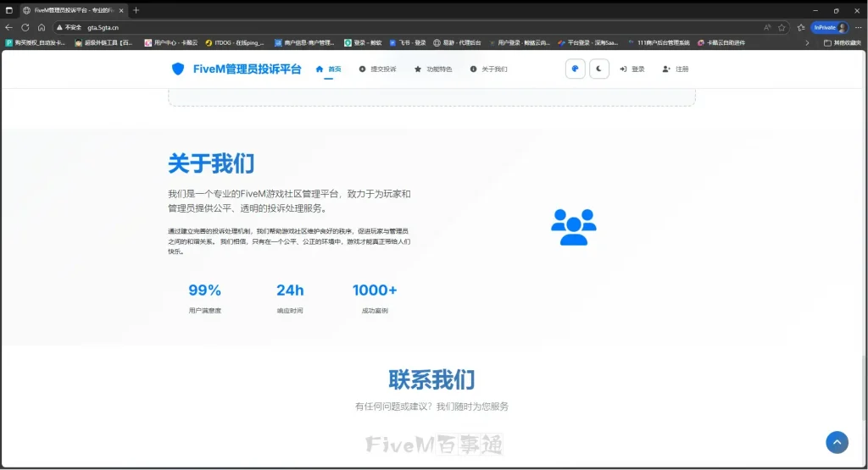
Task: Select 功能特色 in the navigation bar
Action: tap(433, 69)
